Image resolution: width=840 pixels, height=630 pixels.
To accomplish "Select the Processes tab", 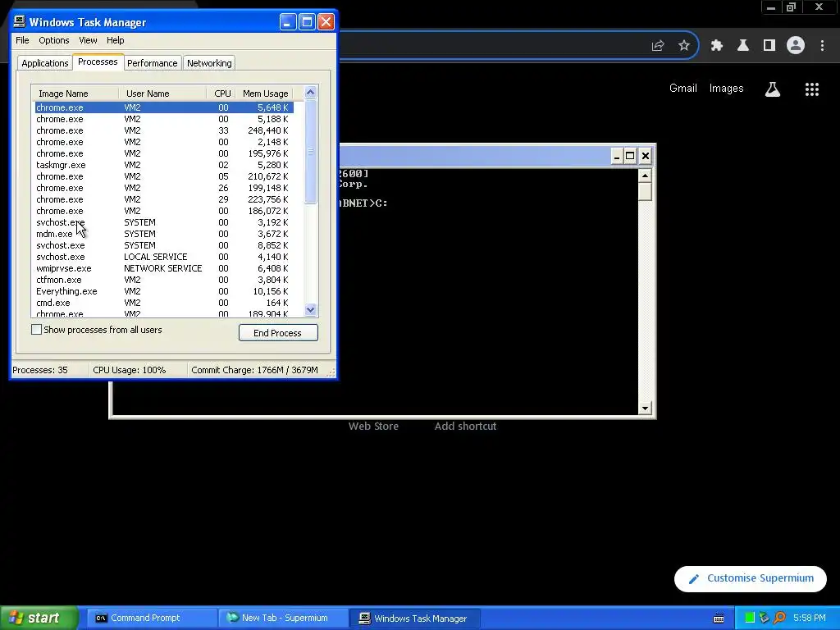I will point(98,62).
